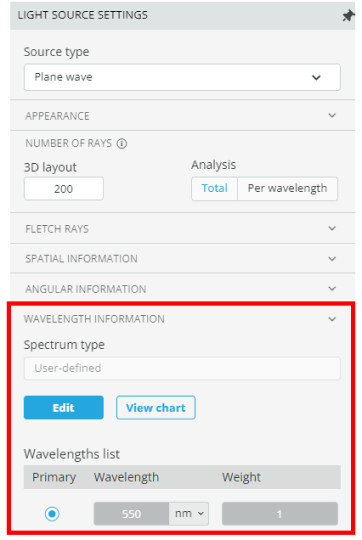The width and height of the screenshot is (362, 540).
Task: Select Total analysis rays option
Action: (214, 188)
